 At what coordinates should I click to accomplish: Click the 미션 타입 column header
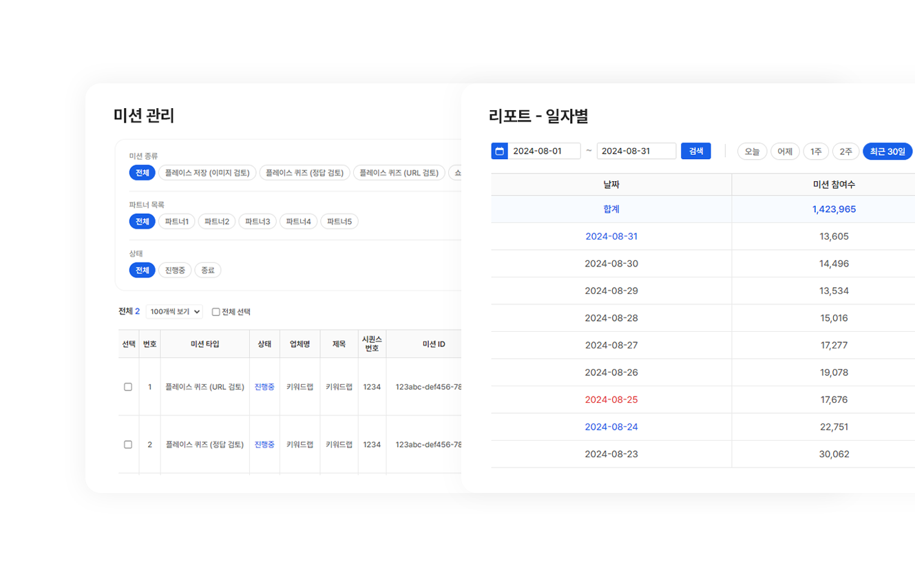(x=205, y=344)
